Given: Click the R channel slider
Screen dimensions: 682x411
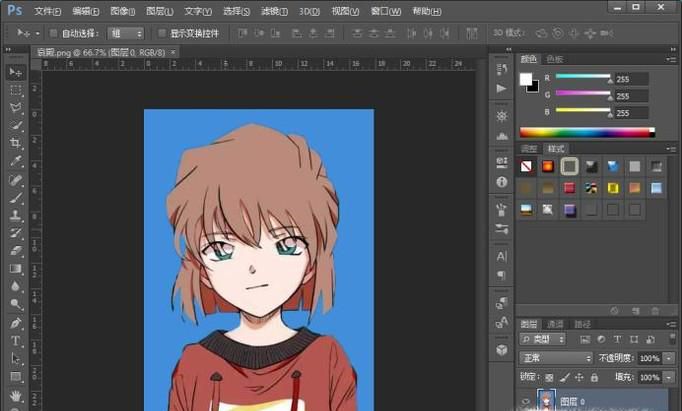Looking at the screenshot, I should click(x=583, y=77).
